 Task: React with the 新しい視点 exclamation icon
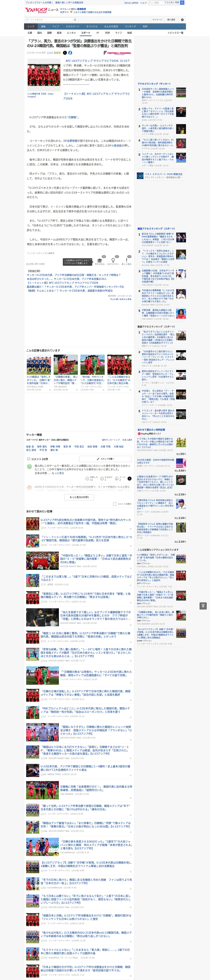click(x=127, y=261)
